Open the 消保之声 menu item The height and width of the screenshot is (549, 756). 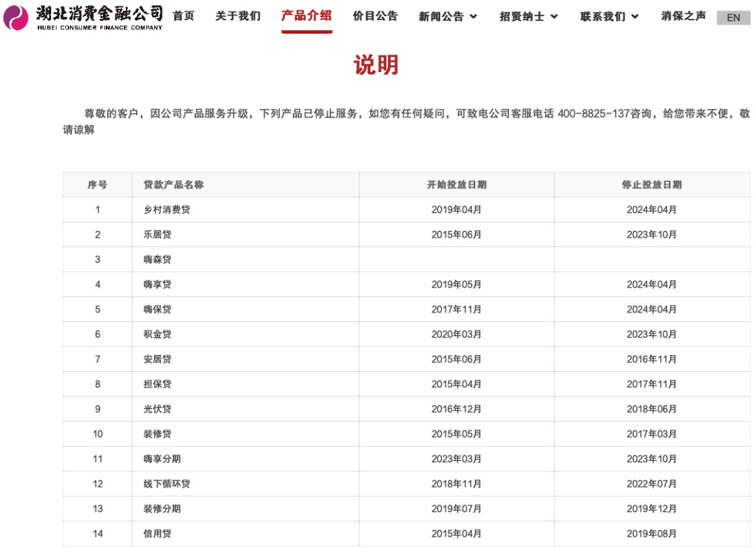pos(683,16)
